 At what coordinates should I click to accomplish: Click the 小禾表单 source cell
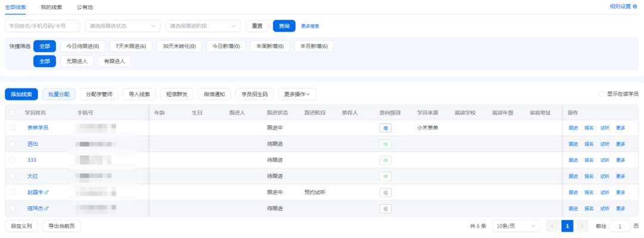(428, 128)
